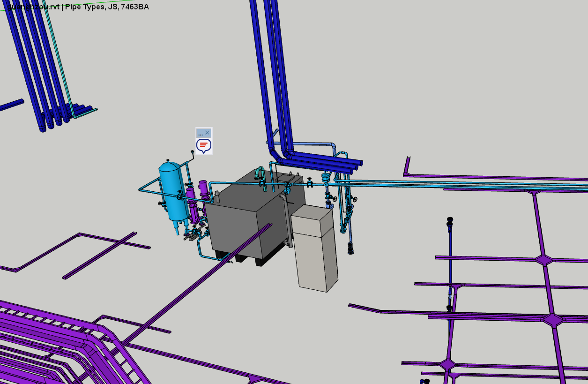The width and height of the screenshot is (588, 384).
Task: Click the ellipsis on the comment marker
Action: pos(201,134)
